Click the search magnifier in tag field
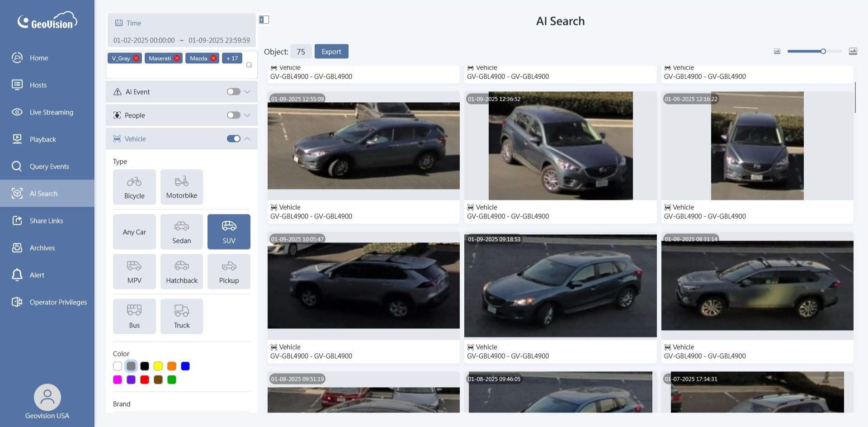The image size is (868, 427). [x=249, y=65]
